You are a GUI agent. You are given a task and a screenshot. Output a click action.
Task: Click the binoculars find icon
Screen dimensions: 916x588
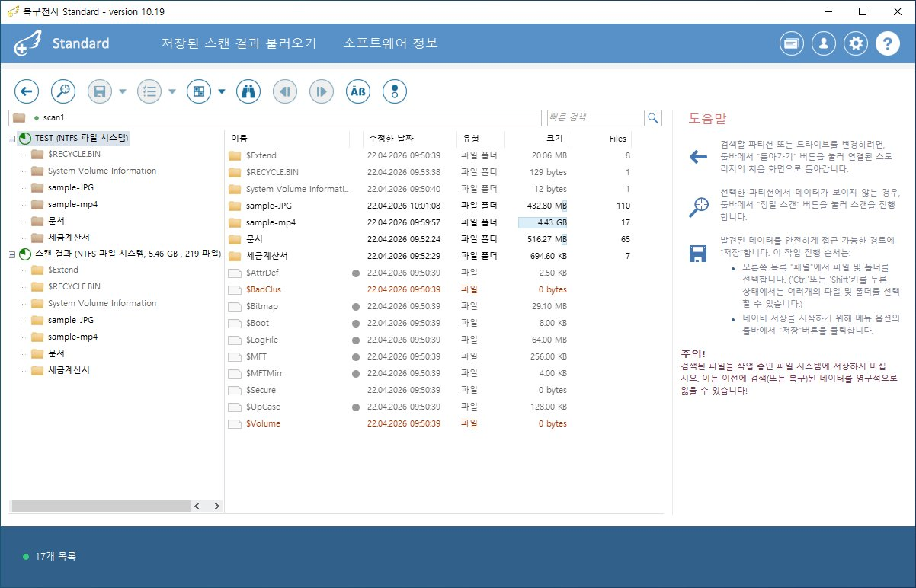[248, 91]
